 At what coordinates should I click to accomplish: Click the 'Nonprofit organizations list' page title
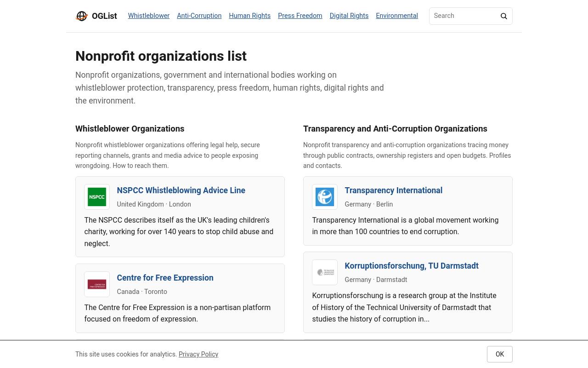pyautogui.click(x=161, y=56)
